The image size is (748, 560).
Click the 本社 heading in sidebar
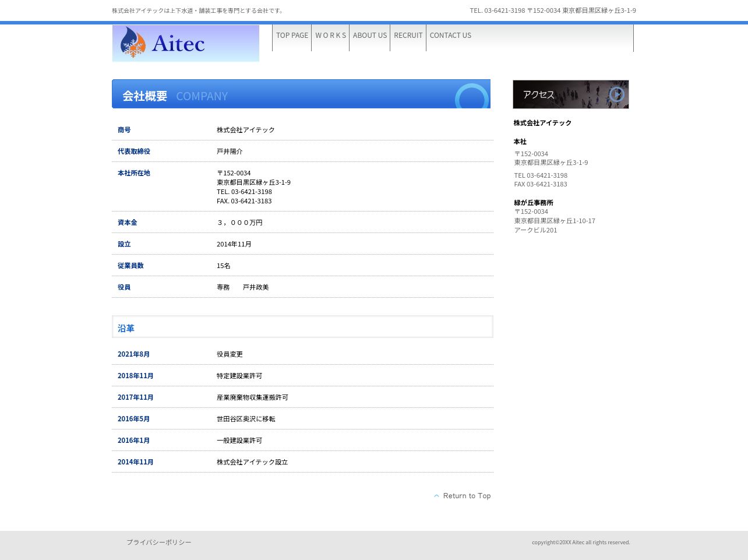tap(520, 142)
